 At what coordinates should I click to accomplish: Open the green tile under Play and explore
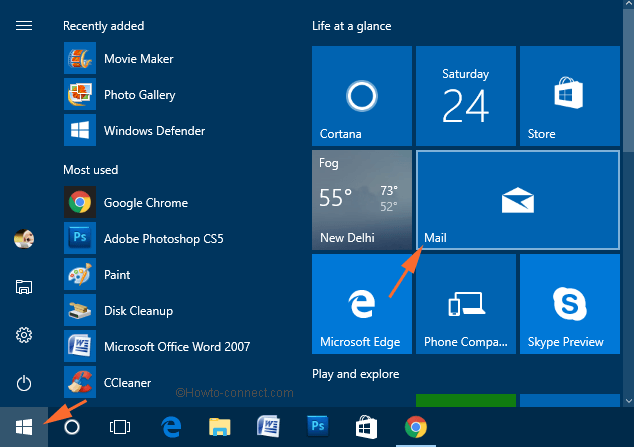click(x=466, y=400)
